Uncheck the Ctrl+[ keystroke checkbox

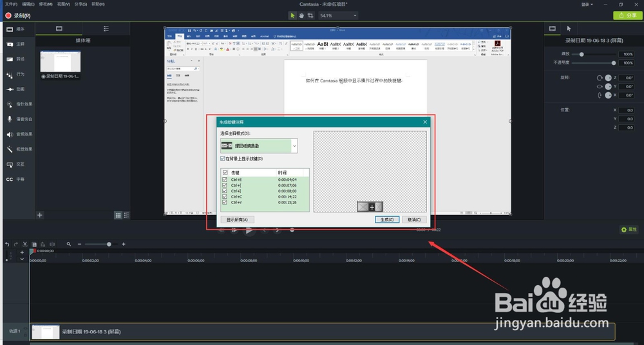225,185
